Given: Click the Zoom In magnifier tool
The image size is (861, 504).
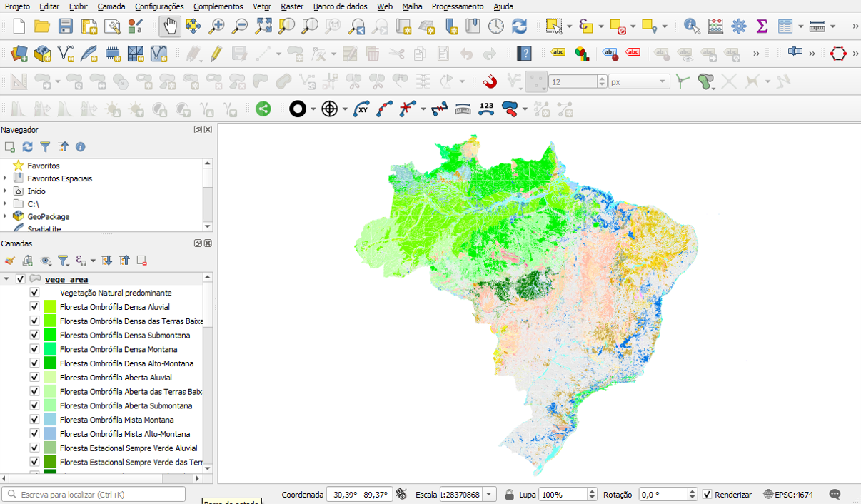Looking at the screenshot, I should [216, 26].
